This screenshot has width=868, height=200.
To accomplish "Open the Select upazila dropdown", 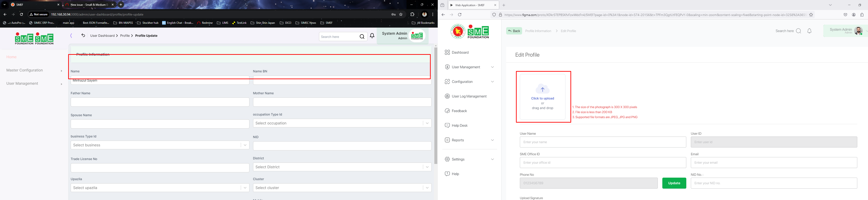I will point(160,188).
